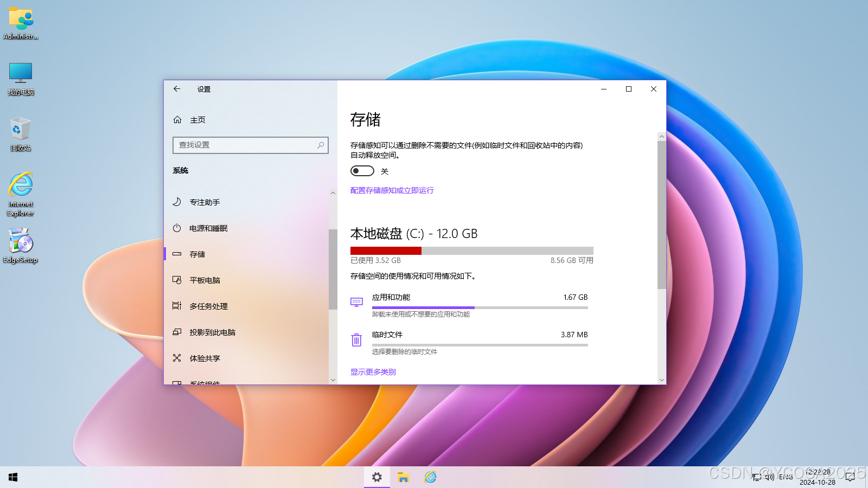Image resolution: width=868 pixels, height=488 pixels.
Task: Click the 显示更多类别 link
Action: click(x=373, y=372)
